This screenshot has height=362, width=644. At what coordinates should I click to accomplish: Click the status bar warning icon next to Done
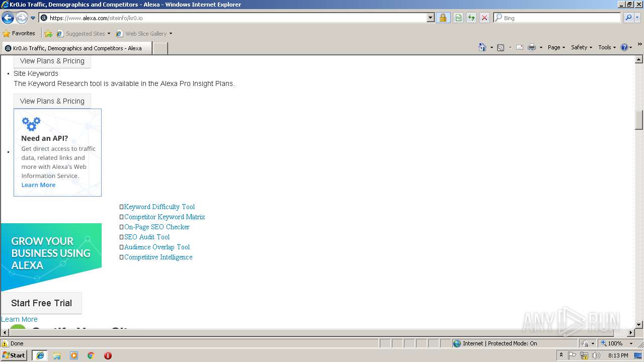tap(5, 343)
